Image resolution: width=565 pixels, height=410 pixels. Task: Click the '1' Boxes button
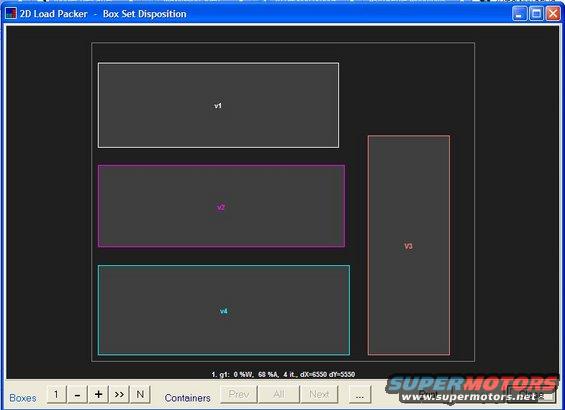(56, 395)
